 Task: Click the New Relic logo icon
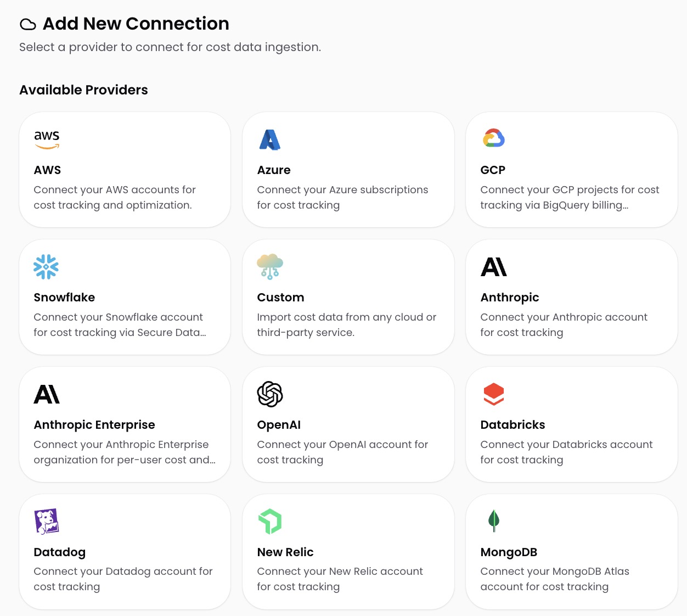tap(270, 522)
